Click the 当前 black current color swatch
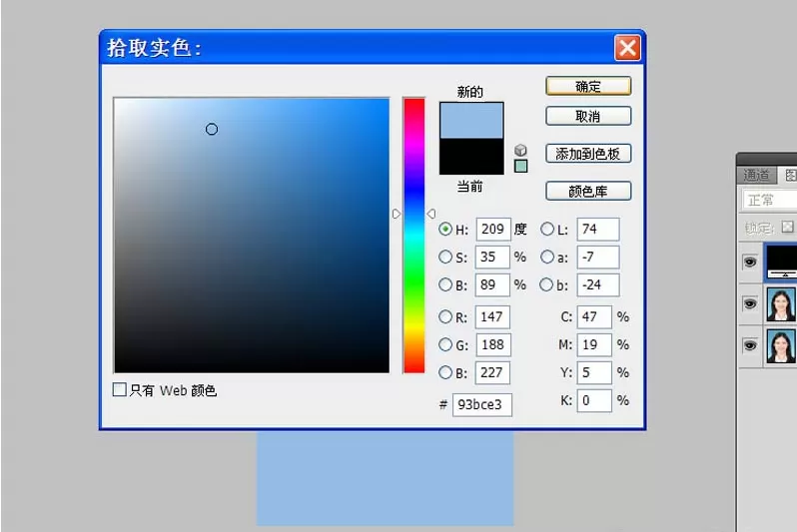The width and height of the screenshot is (797, 532). point(471,156)
